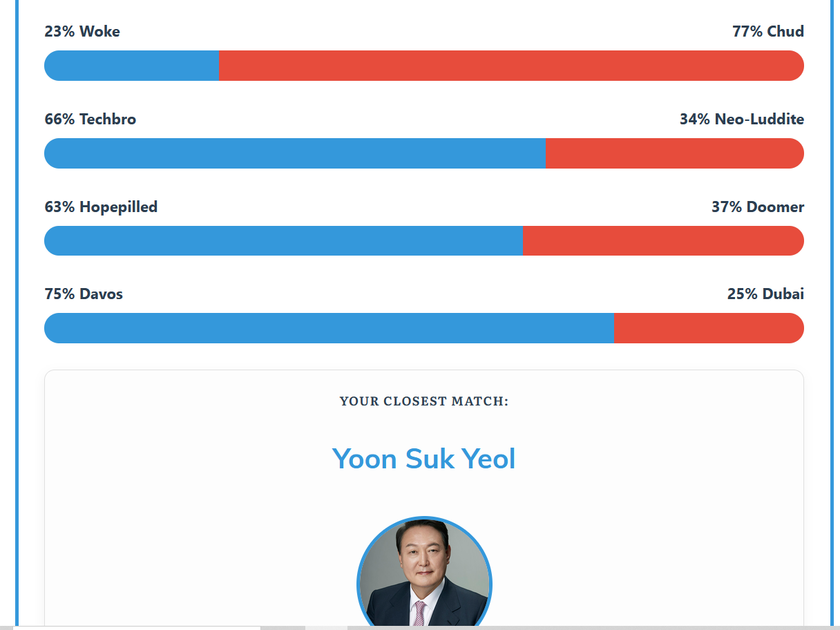Viewport: 840px width, 630px height.
Task: Select the red Neo-Luddite bar segment
Action: (x=675, y=153)
